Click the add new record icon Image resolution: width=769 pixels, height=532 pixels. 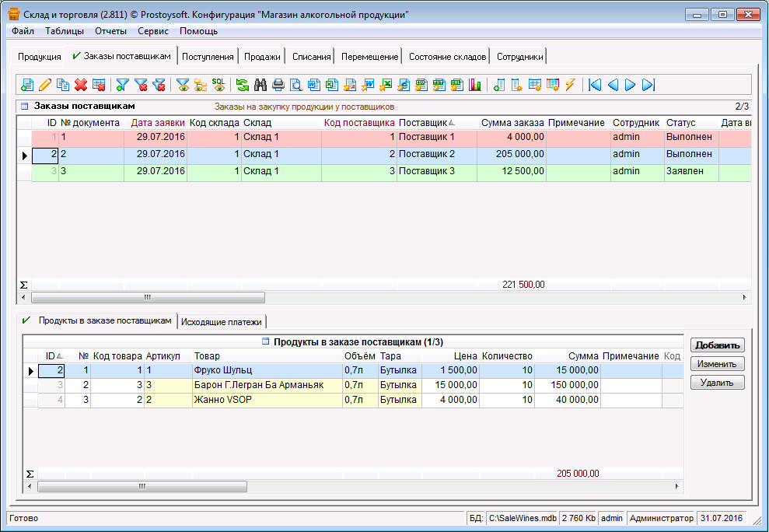27,85
